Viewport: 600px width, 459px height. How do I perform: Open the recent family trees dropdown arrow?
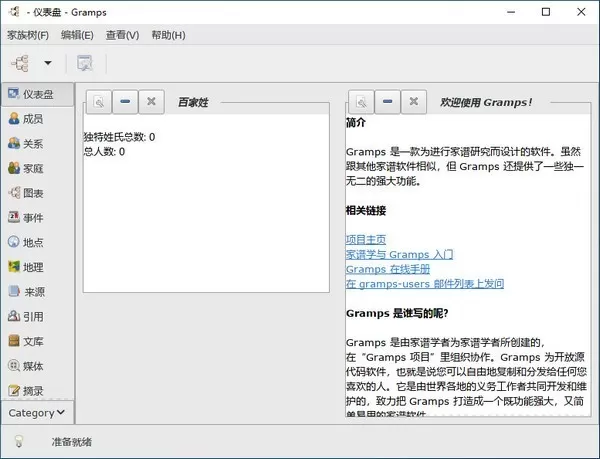(x=47, y=63)
